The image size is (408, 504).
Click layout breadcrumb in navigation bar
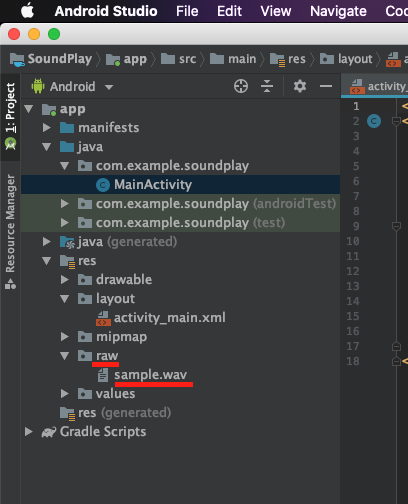(x=346, y=59)
